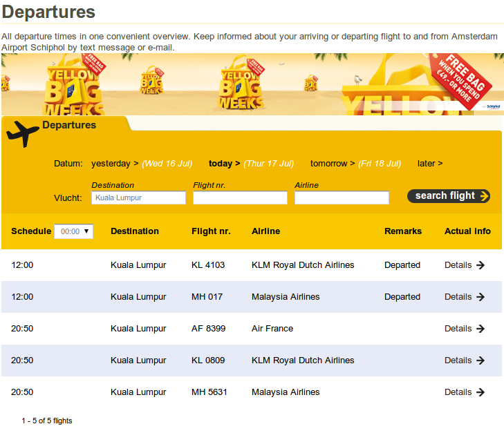Click the 20:50 time in AF 8399 row

point(22,329)
